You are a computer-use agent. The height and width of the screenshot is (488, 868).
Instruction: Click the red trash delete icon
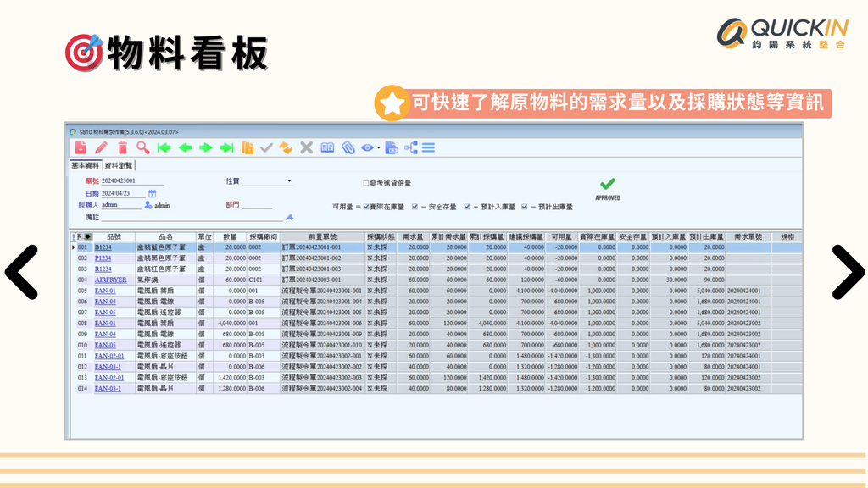[x=122, y=147]
